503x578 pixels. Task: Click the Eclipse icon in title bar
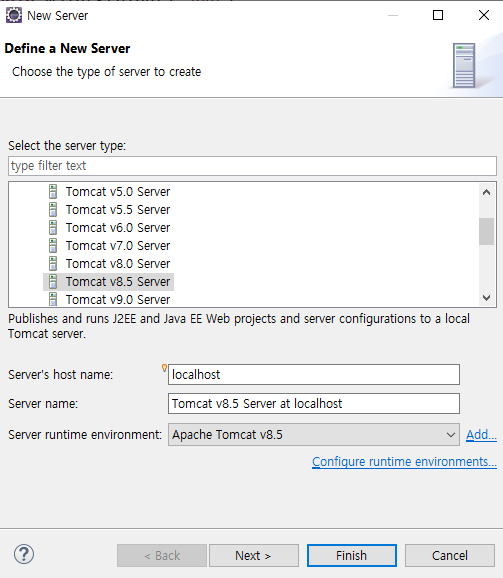coord(14,15)
